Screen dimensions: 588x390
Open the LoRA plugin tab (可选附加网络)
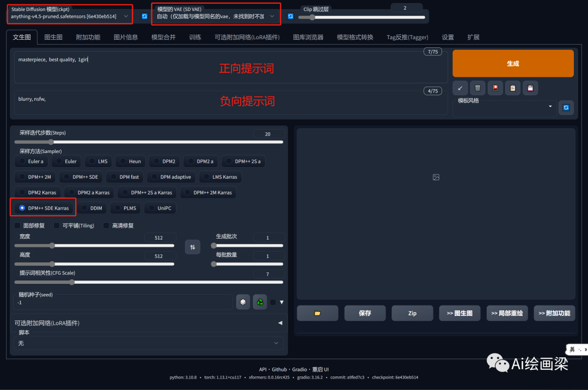tap(247, 37)
